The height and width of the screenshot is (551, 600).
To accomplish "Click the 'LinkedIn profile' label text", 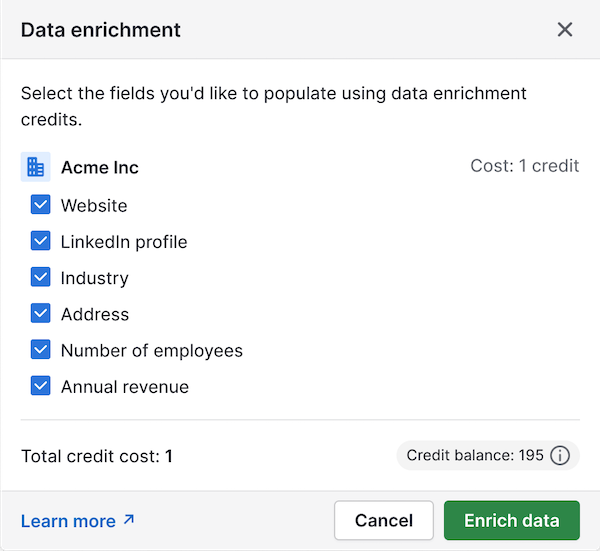I will [124, 242].
